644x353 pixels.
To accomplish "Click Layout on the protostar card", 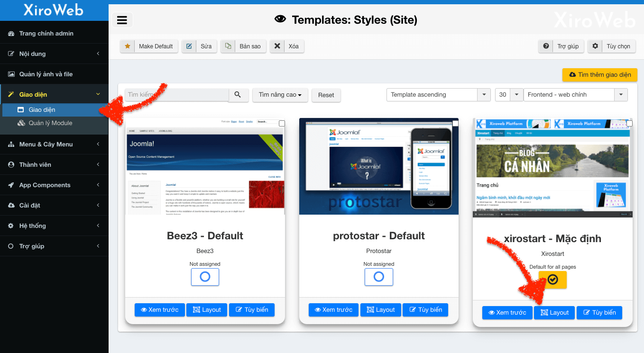I will [381, 310].
